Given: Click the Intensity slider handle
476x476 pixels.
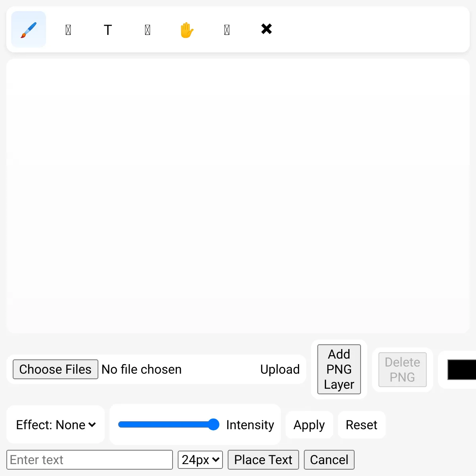Looking at the screenshot, I should pyautogui.click(x=213, y=424).
